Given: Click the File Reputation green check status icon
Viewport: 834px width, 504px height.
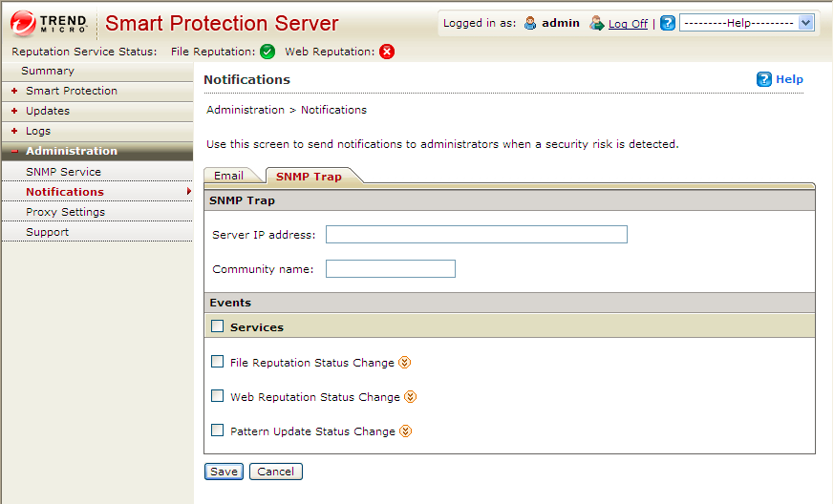Looking at the screenshot, I should click(267, 52).
